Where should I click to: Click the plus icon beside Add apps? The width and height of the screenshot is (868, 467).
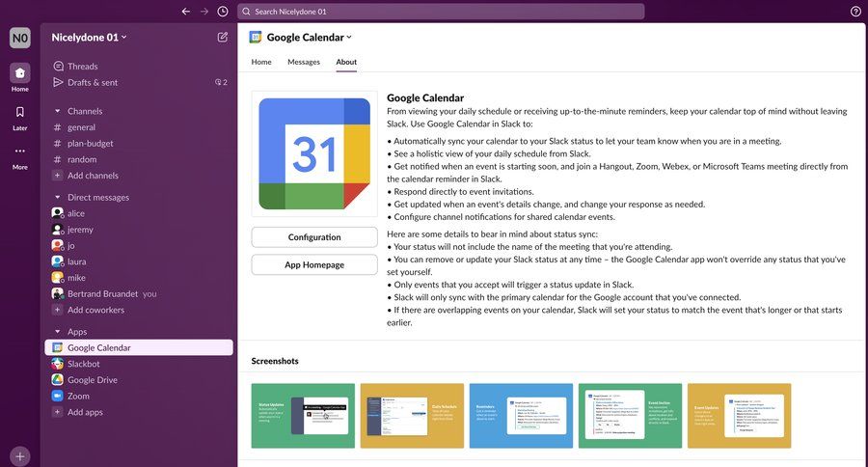[x=57, y=412]
